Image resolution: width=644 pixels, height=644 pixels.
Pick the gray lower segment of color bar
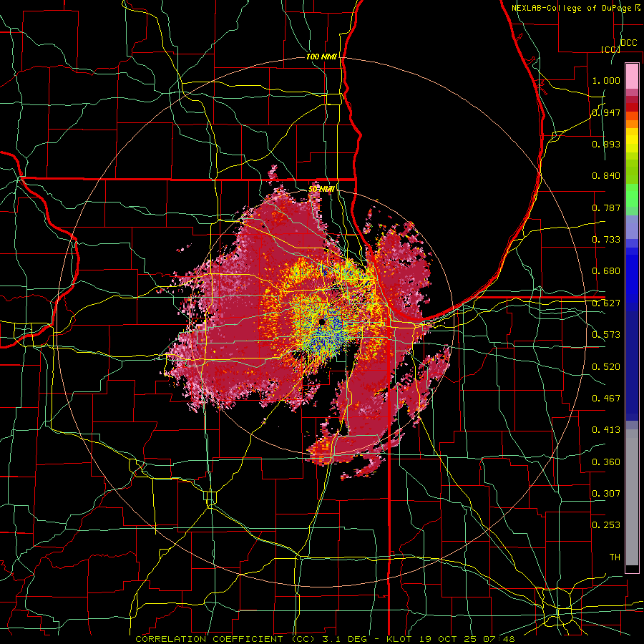click(632, 497)
